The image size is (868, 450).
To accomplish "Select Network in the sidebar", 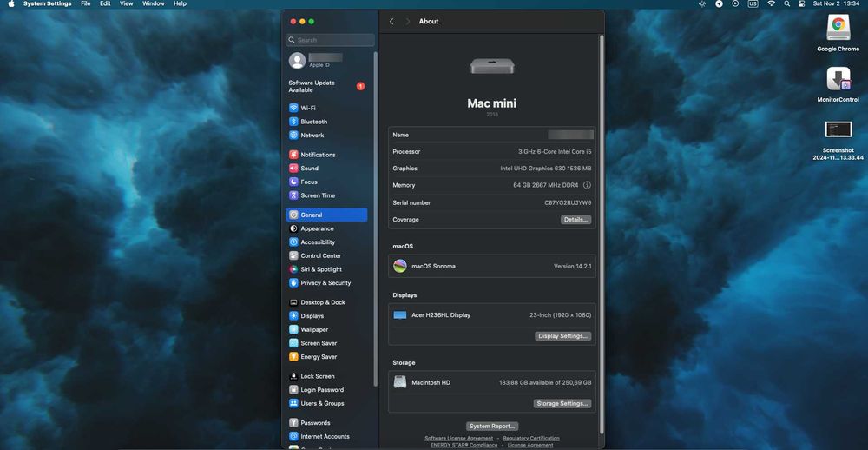I will [x=326, y=136].
